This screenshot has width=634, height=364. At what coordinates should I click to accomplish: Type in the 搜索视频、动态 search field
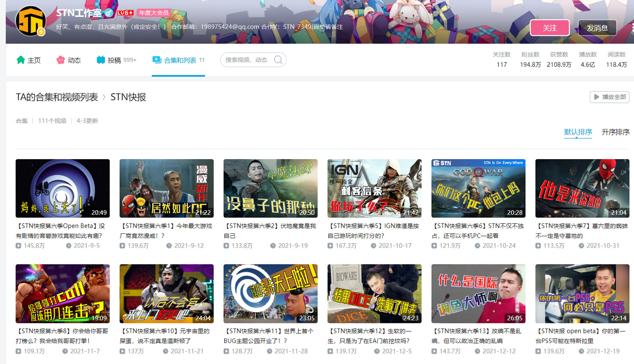tap(247, 60)
